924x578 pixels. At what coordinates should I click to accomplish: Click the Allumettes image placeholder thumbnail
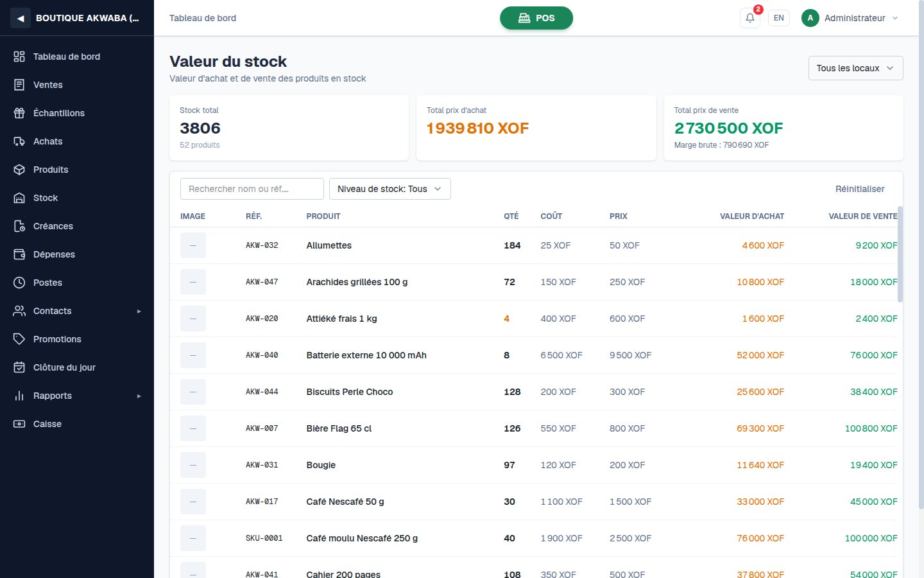point(193,245)
